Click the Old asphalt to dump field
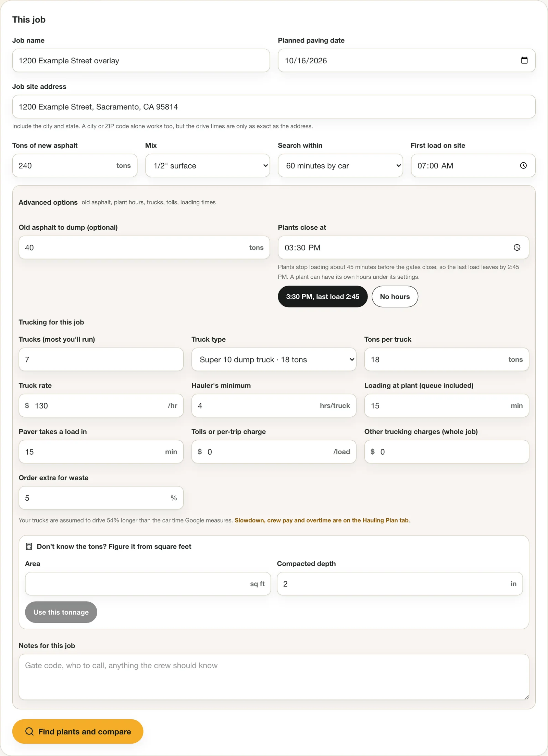Image resolution: width=548 pixels, height=756 pixels. (x=144, y=248)
